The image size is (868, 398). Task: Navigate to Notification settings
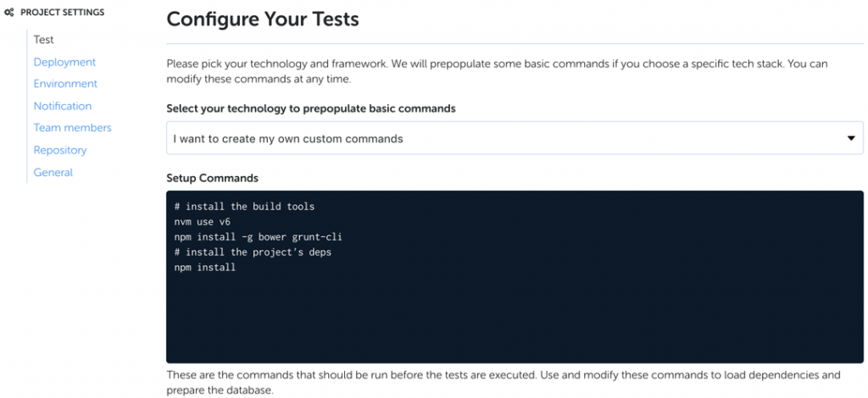point(62,106)
